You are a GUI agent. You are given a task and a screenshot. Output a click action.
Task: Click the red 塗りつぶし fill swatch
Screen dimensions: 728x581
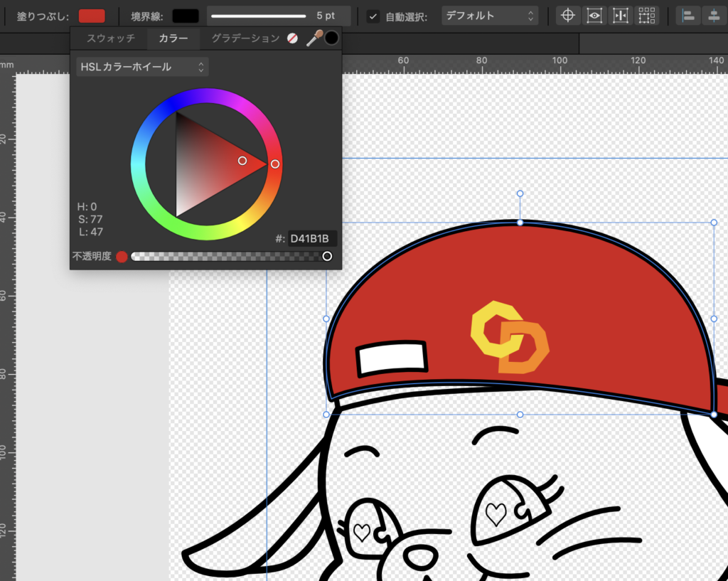pos(92,16)
